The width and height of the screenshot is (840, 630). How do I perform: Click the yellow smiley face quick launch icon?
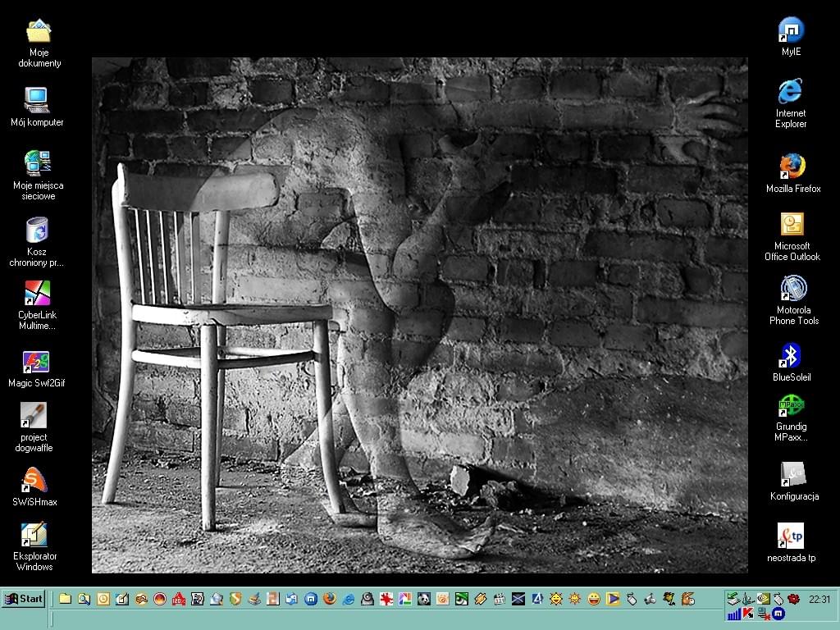click(594, 599)
